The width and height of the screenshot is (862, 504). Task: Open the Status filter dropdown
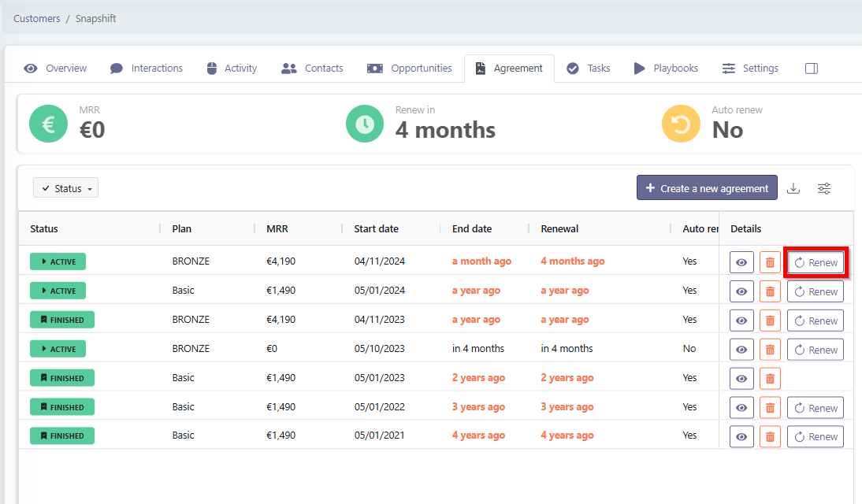click(x=65, y=188)
